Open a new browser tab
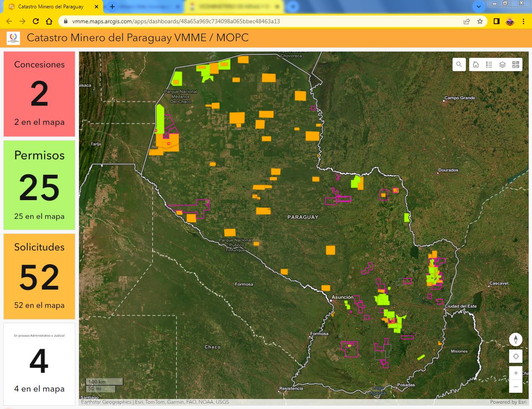Image resolution: width=532 pixels, height=409 pixels. [112, 7]
